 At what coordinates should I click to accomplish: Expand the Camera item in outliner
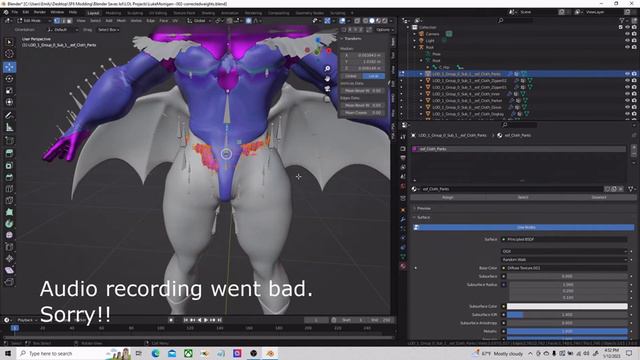click(x=415, y=34)
